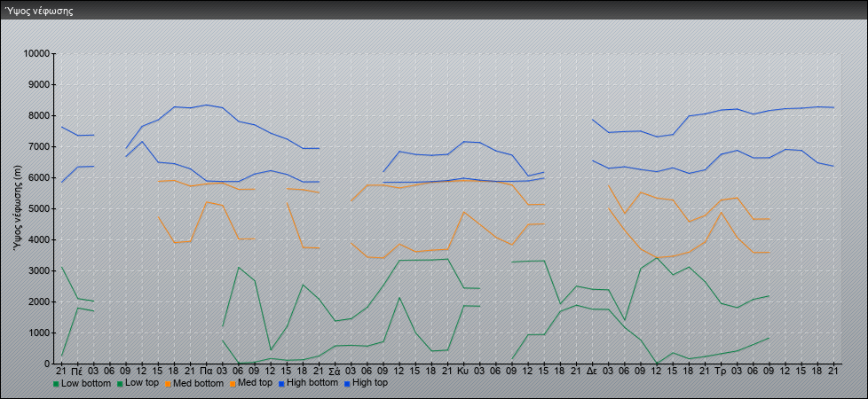Click the vertical Ύψος νέφωσης (m) axis title
Image resolution: width=868 pixels, height=399 pixels.
point(18,209)
